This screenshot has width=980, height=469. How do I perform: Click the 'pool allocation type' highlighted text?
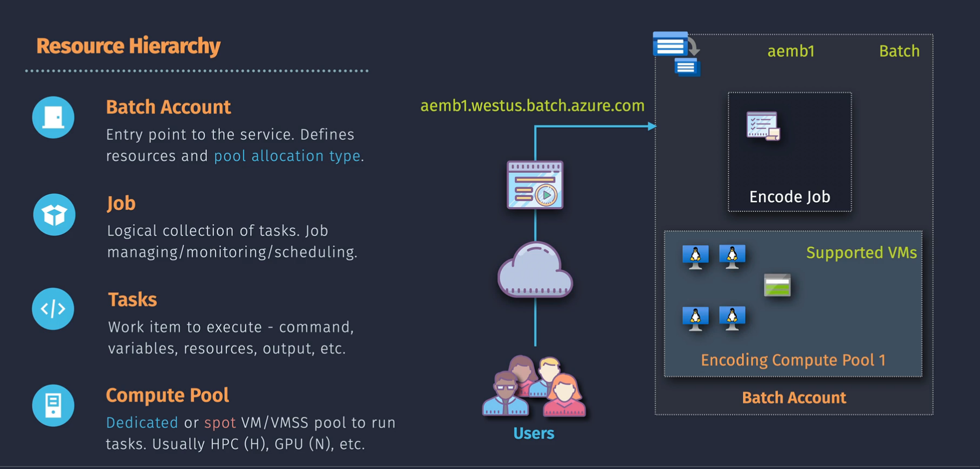tap(287, 156)
